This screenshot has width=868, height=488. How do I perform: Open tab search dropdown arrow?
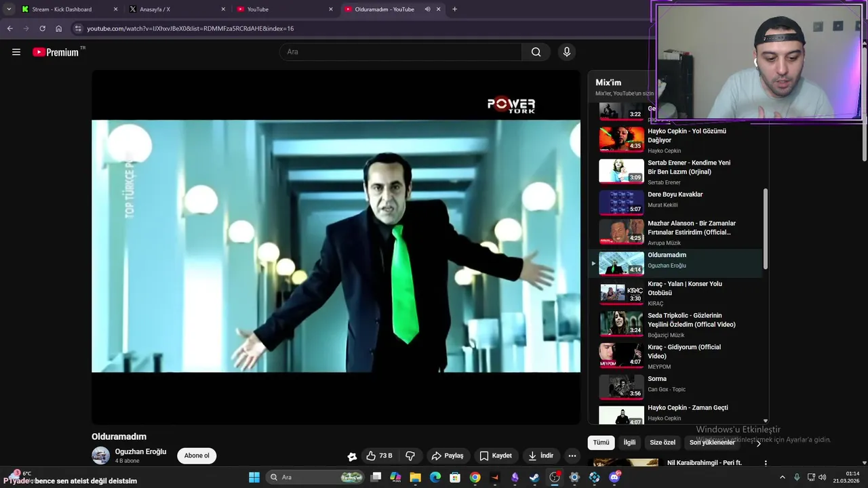(9, 9)
